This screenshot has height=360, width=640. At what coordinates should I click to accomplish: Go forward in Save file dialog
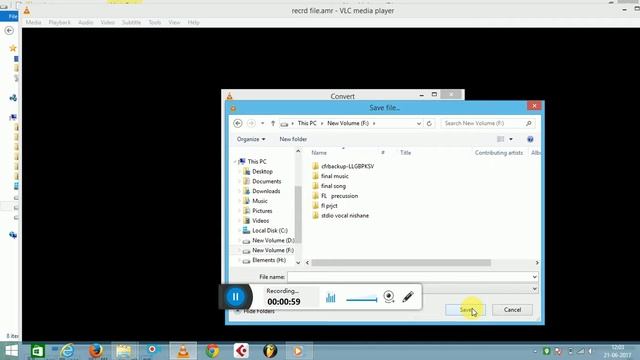tap(251, 123)
